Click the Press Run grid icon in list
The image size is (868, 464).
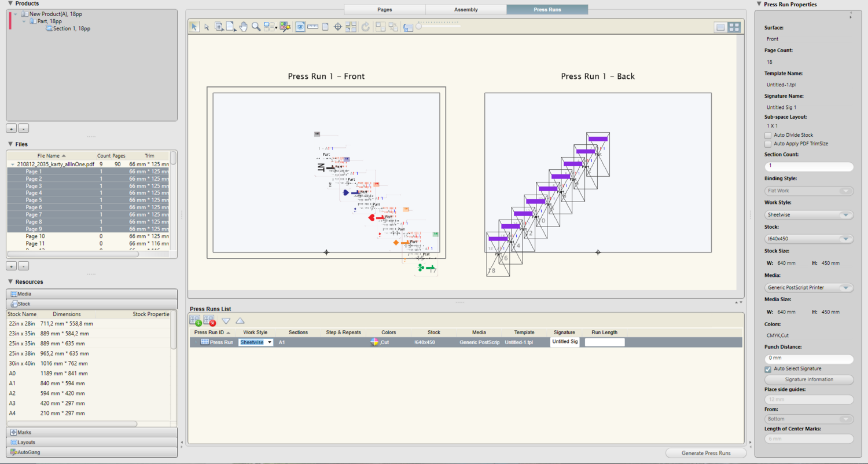(x=204, y=342)
